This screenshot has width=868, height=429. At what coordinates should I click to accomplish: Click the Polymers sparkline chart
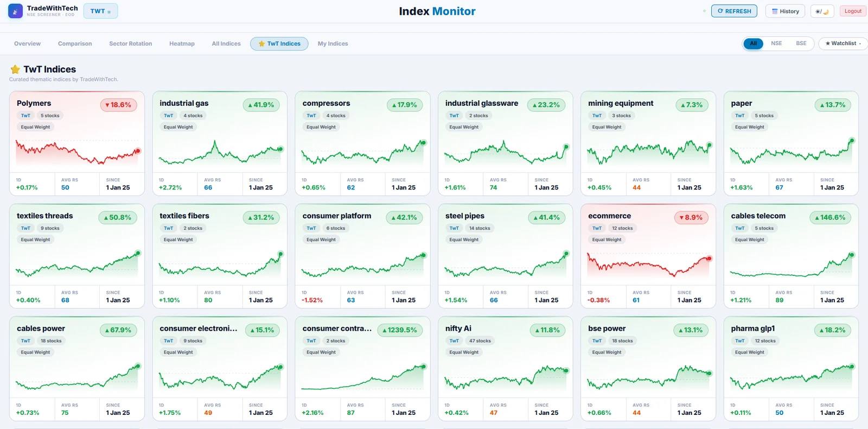click(x=77, y=152)
